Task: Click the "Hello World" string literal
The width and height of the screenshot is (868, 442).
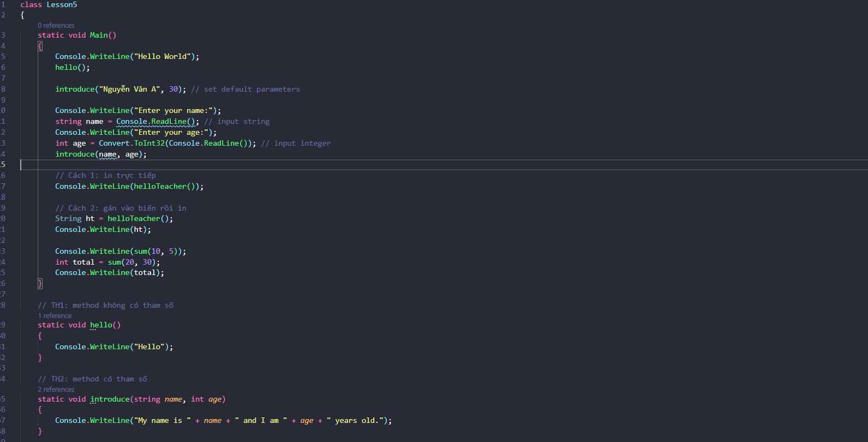Action: coord(162,57)
